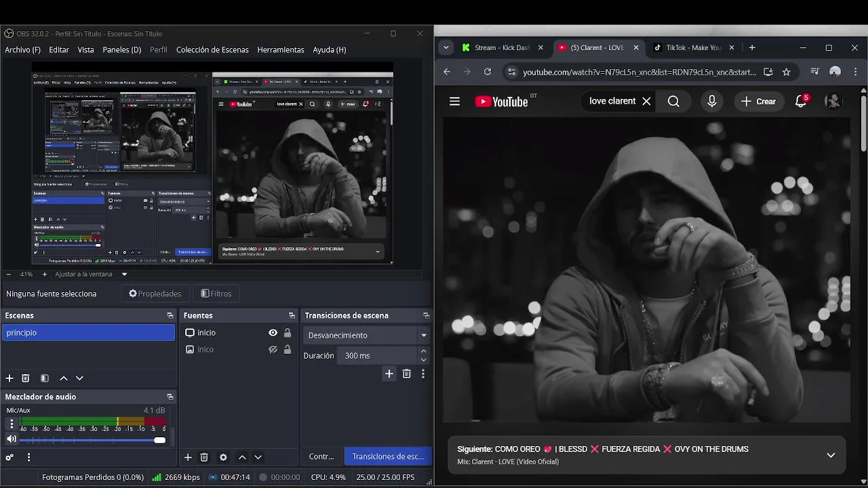Open Editar menu in OBS
Screen dimensions: 868x488
59,50
